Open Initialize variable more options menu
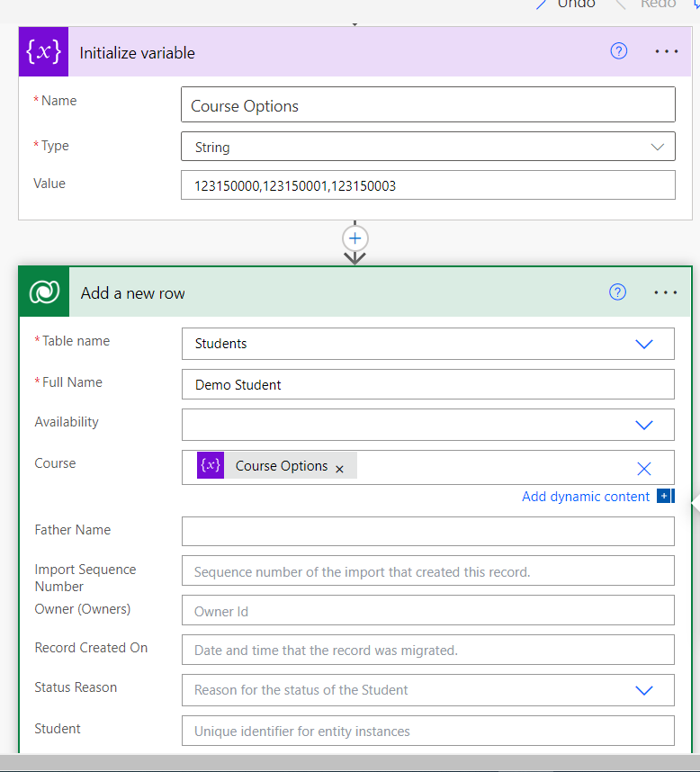The width and height of the screenshot is (700, 772). pos(667,51)
